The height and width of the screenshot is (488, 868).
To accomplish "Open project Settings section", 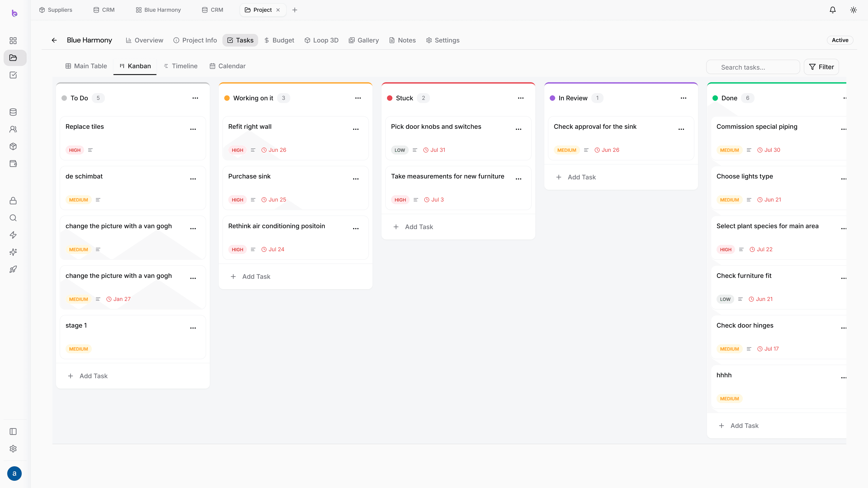I will point(443,40).
